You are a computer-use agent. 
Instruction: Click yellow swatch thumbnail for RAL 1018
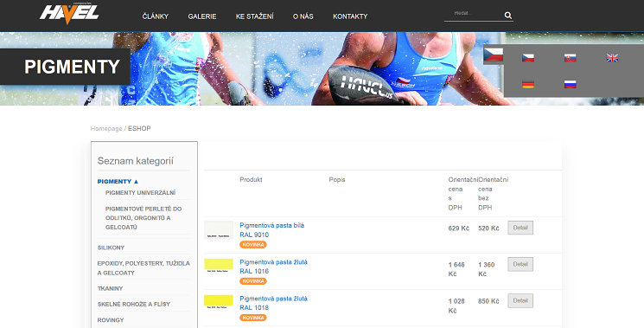tap(219, 302)
